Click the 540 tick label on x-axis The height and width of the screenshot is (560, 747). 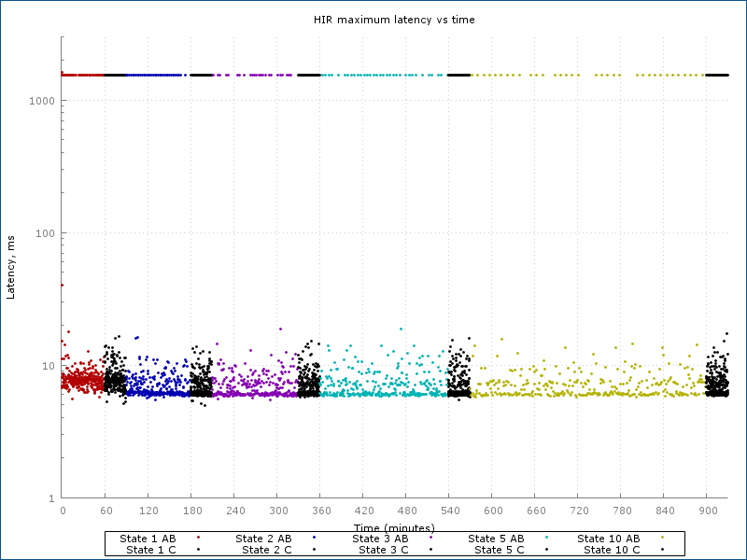450,511
